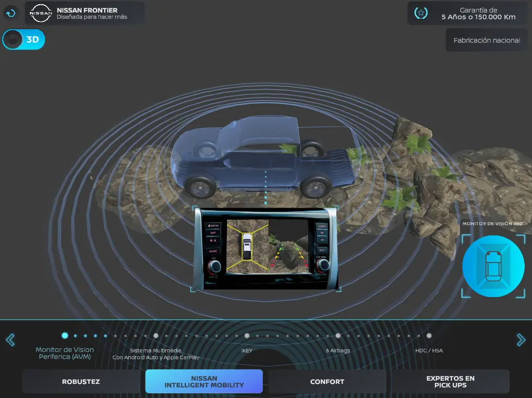Click the MONITOR DE VISIÓN 360° caption
The width and height of the screenshot is (532, 398).
point(493,224)
